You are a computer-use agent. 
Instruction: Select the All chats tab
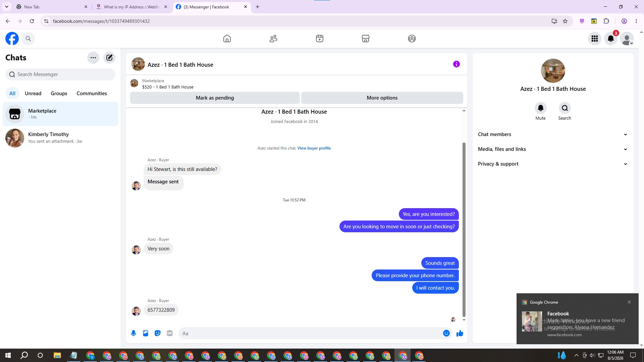coord(12,94)
